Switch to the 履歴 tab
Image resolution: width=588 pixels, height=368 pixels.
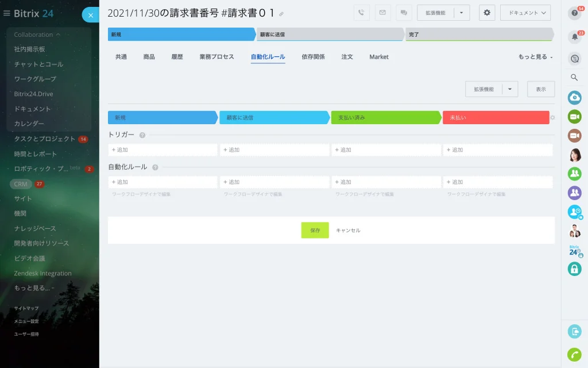[177, 57]
